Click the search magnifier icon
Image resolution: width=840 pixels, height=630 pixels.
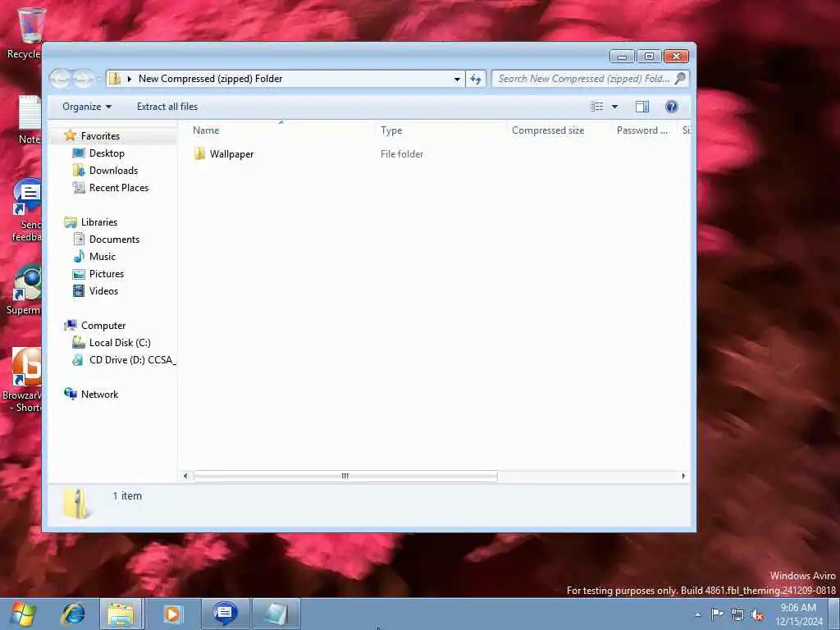(680, 79)
